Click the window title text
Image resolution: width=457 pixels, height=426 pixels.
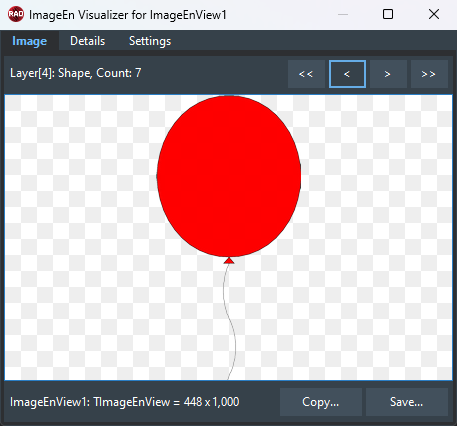pos(128,15)
